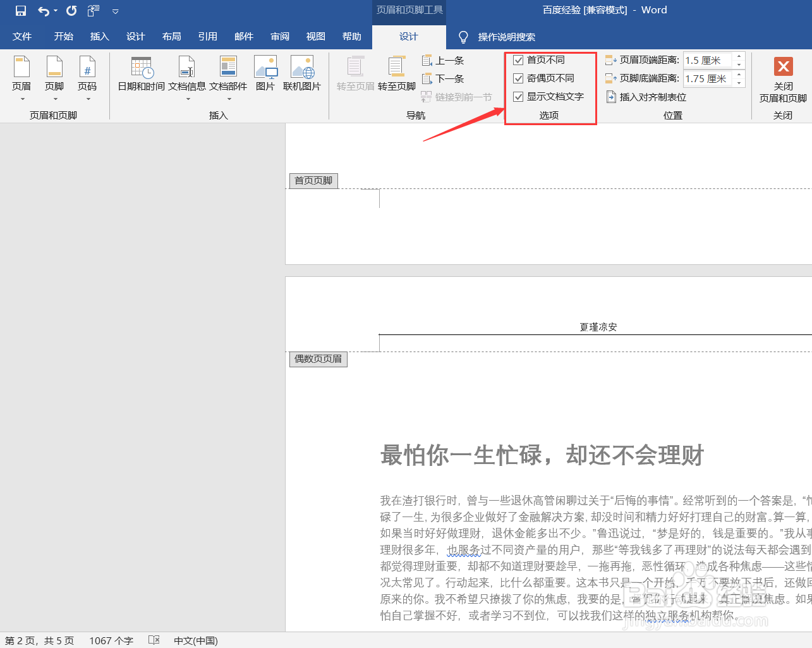This screenshot has height=648, width=812.
Task: Insert the date and time
Action: pyautogui.click(x=140, y=76)
